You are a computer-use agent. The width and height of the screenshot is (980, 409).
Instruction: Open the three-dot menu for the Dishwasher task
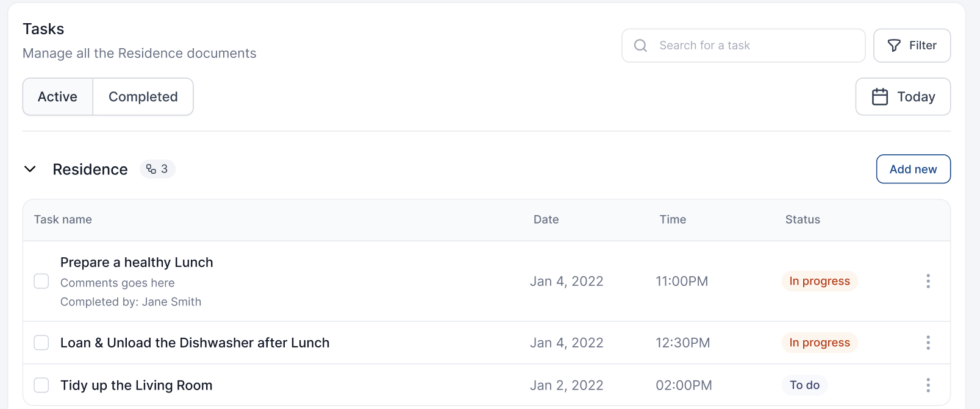point(928,343)
